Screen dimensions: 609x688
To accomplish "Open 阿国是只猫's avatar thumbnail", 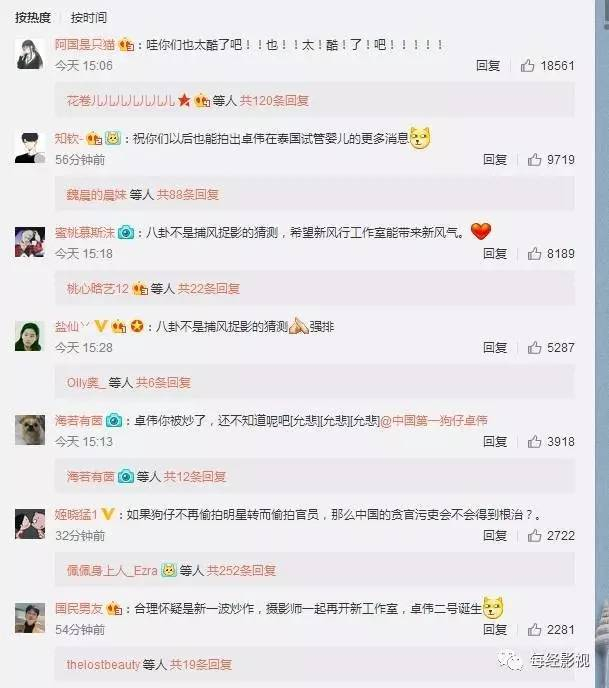I will (x=30, y=54).
